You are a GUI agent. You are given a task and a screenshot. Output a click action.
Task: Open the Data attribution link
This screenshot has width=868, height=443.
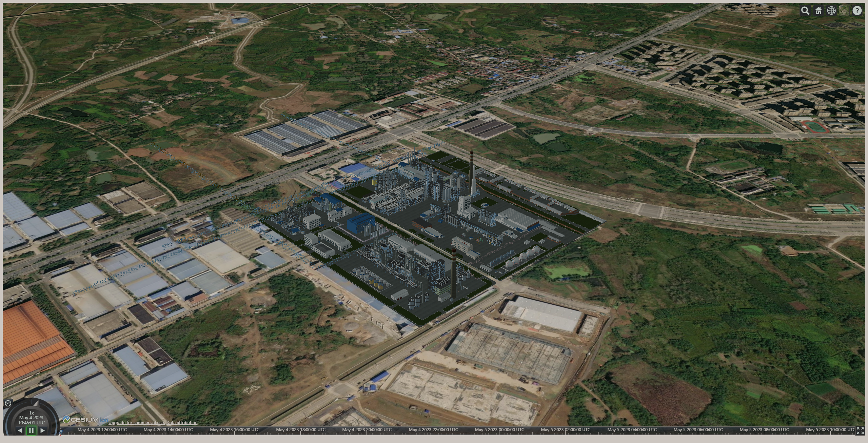coord(182,423)
